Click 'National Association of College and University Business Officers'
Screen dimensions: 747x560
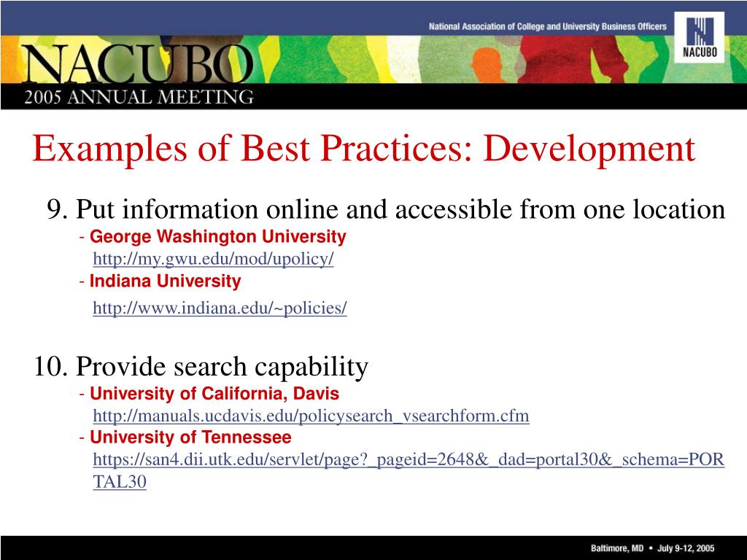(547, 27)
